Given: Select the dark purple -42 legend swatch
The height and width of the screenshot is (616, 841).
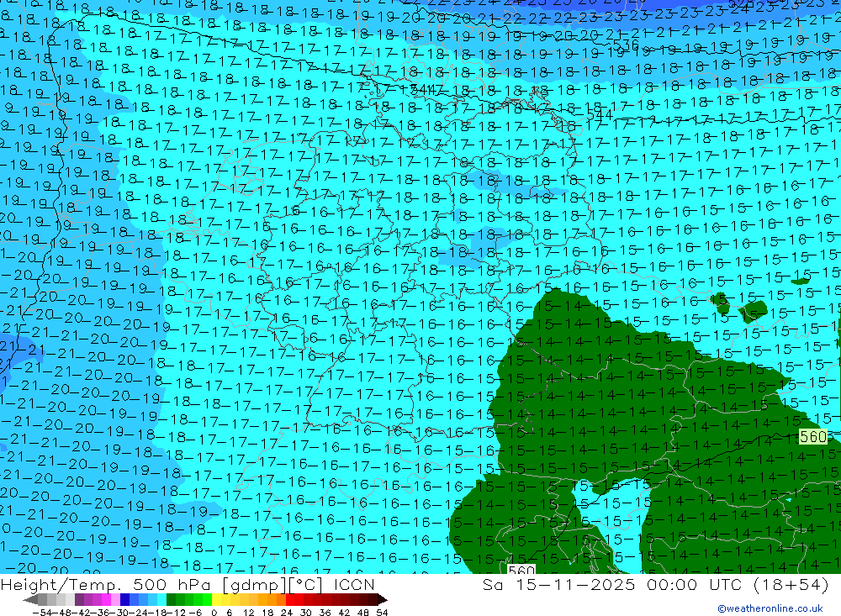Looking at the screenshot, I should coord(79,599).
